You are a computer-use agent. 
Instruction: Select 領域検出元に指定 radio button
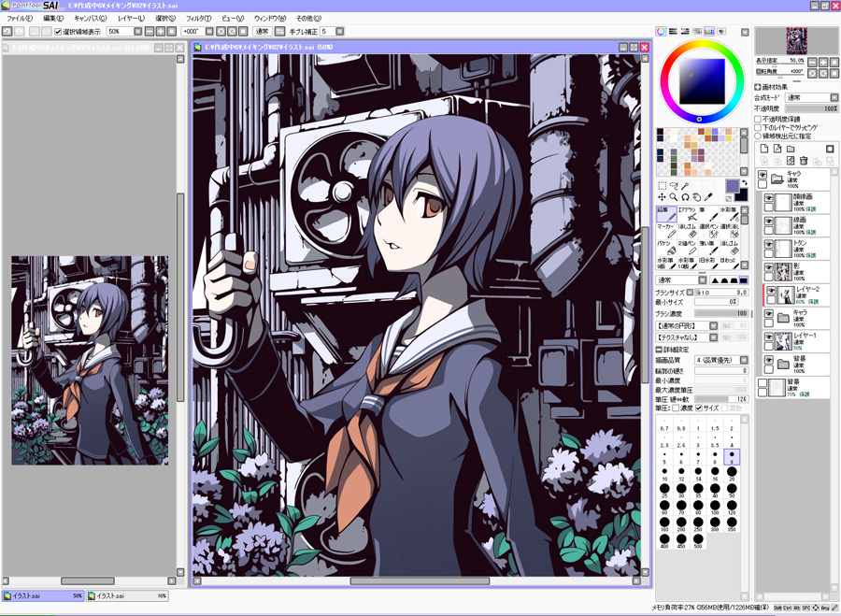[x=758, y=136]
